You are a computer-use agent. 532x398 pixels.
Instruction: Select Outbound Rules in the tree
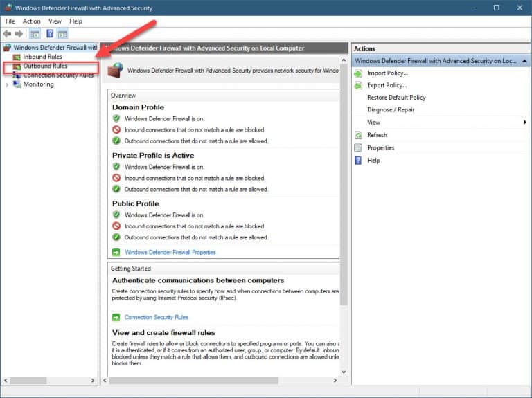pos(44,66)
